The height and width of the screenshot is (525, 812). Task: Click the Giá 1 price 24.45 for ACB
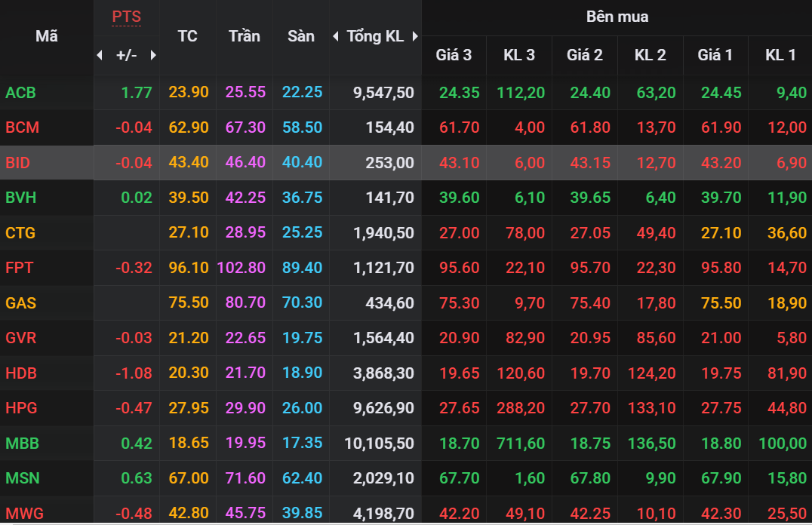715,93
